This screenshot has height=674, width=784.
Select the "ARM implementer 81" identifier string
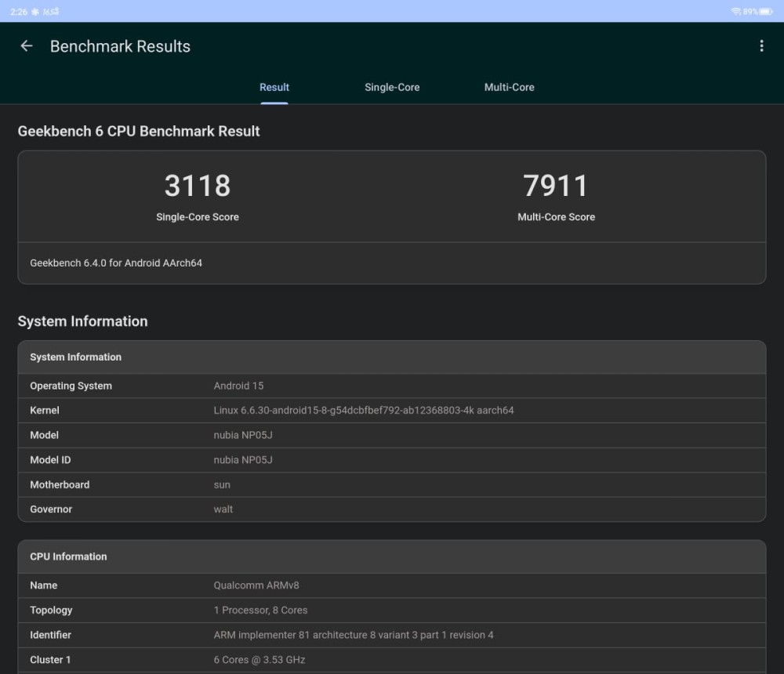tap(354, 635)
